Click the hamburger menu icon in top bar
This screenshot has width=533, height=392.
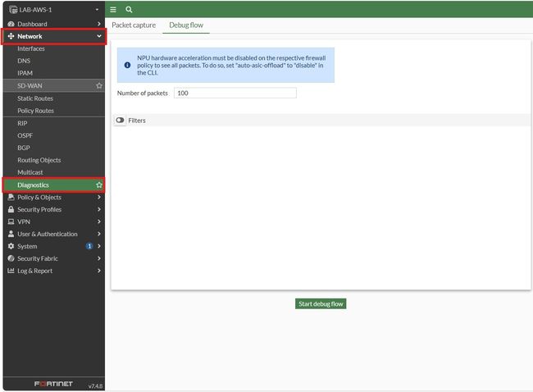pos(113,10)
